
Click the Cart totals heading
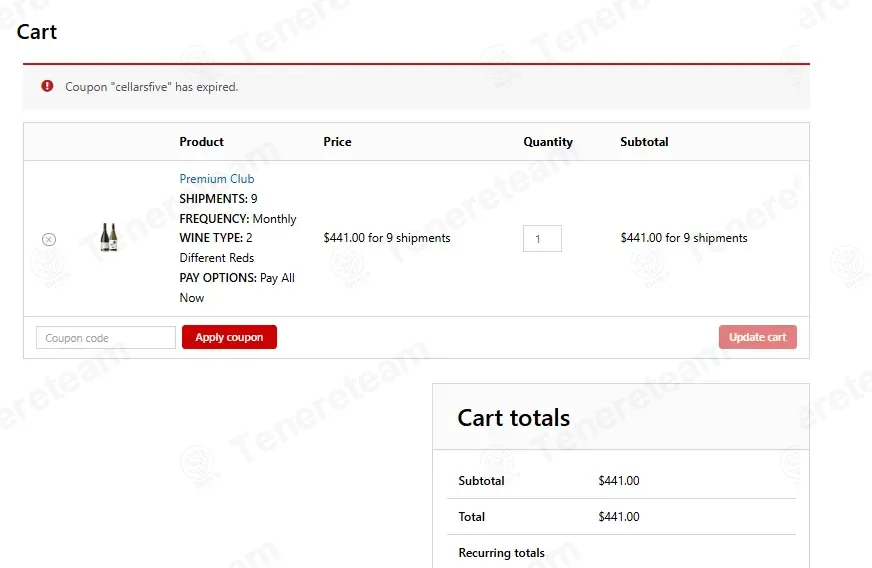pos(513,418)
